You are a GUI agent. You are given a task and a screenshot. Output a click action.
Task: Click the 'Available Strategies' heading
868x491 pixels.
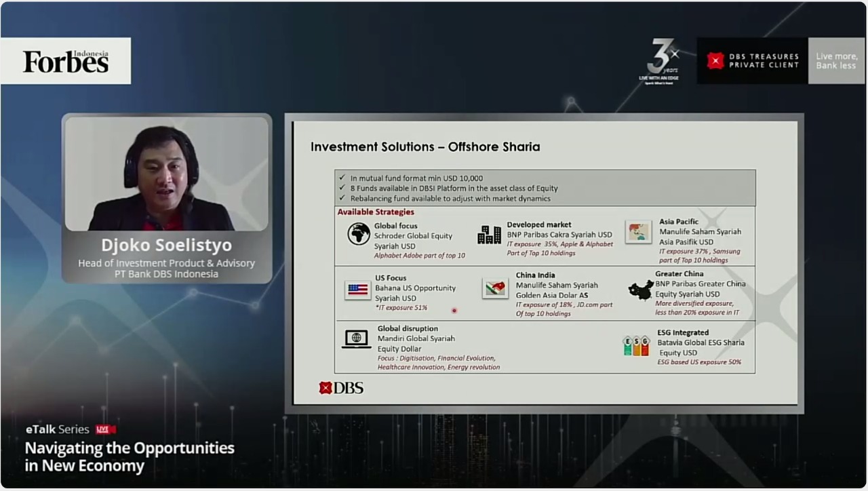click(376, 212)
